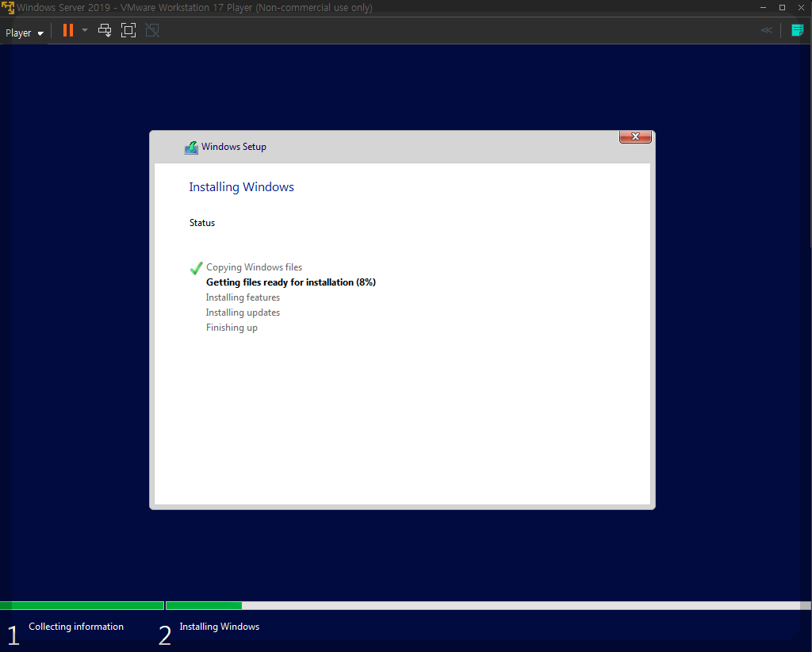Select 'Installing updates' status line
The height and width of the screenshot is (652, 812).
[x=243, y=313]
